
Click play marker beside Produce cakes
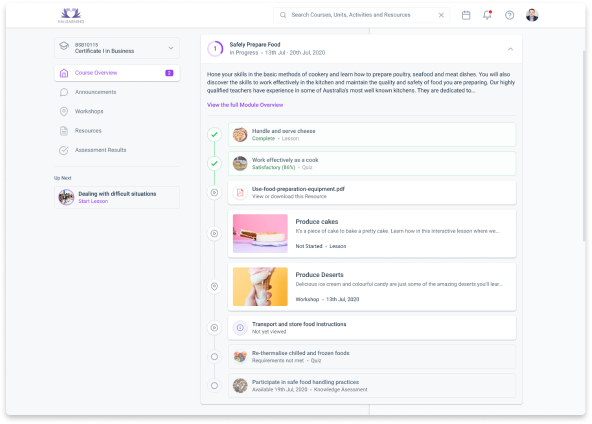(214, 233)
